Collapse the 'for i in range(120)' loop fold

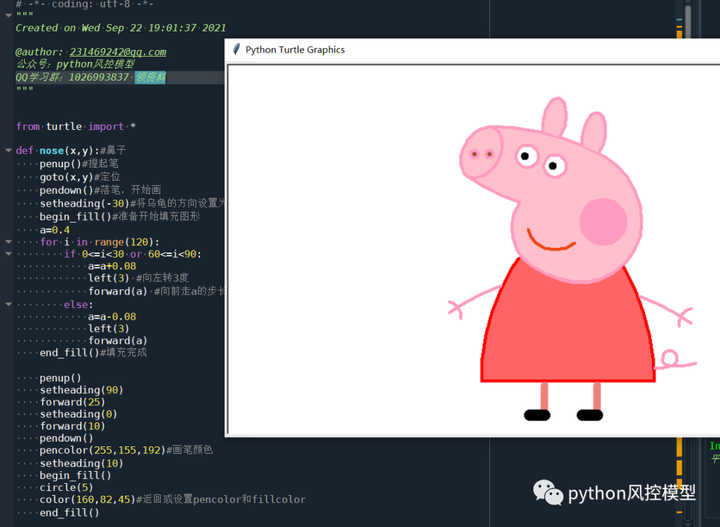pyautogui.click(x=8, y=241)
